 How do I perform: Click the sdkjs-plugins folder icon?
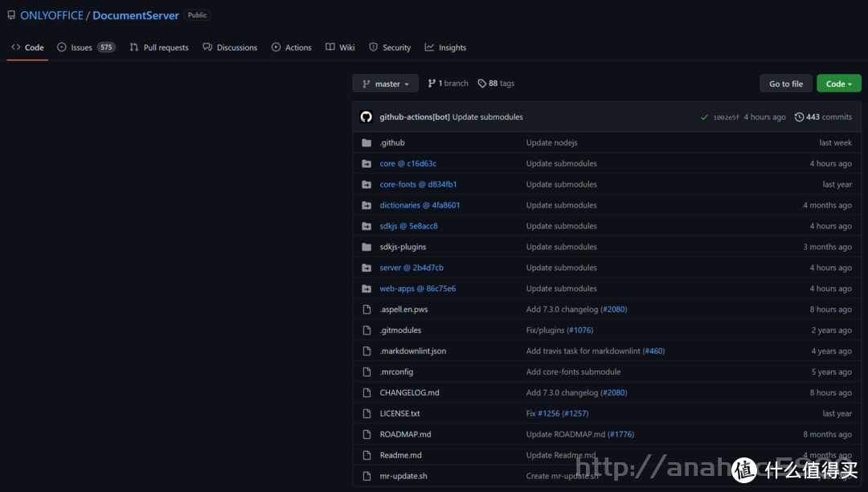pyautogui.click(x=366, y=247)
